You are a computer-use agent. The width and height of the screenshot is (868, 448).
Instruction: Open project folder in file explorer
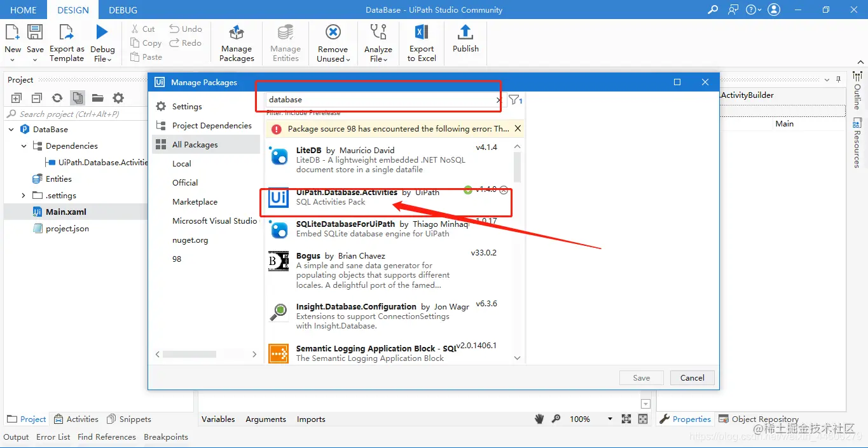point(97,98)
